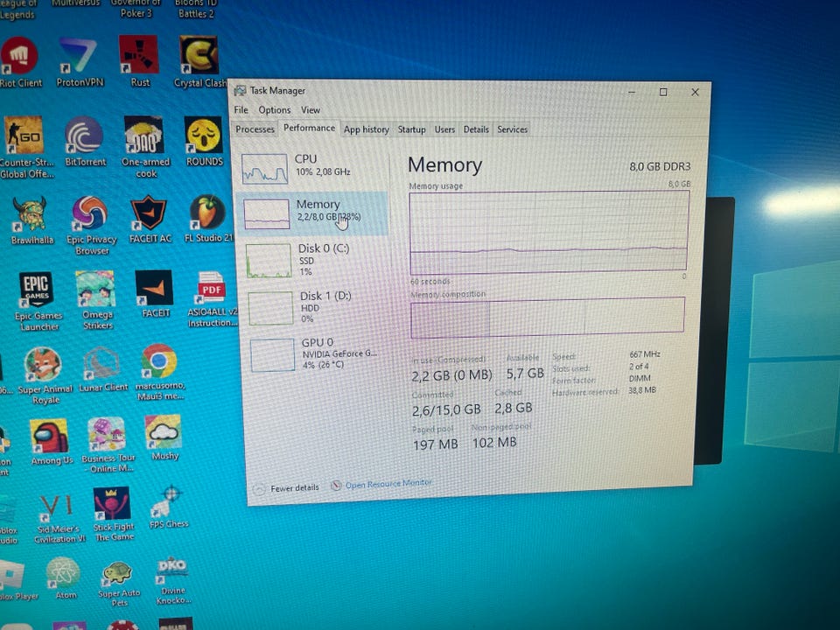The height and width of the screenshot is (630, 840).
Task: Open Epic Privacy Browser shortcut
Action: [91, 225]
